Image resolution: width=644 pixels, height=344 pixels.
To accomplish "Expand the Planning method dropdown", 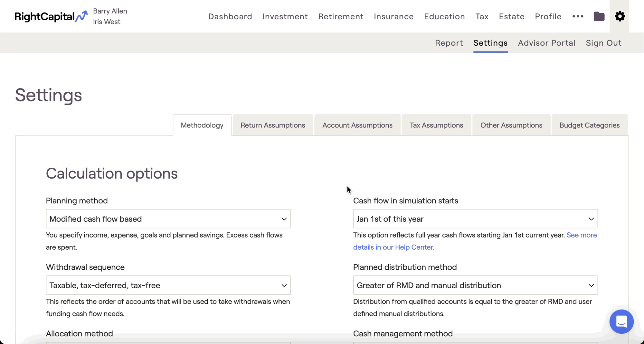I will pos(168,219).
